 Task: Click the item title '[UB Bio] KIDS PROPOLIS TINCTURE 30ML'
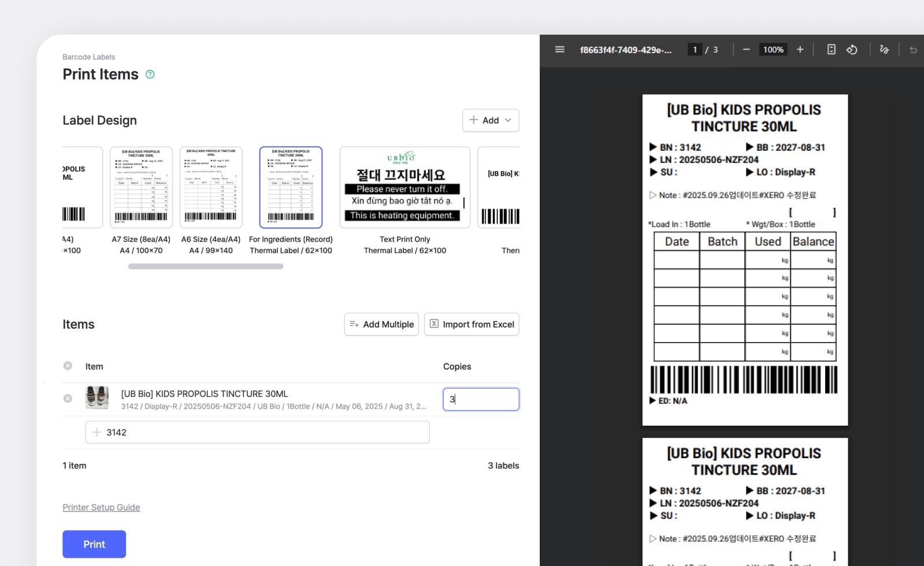pos(205,394)
